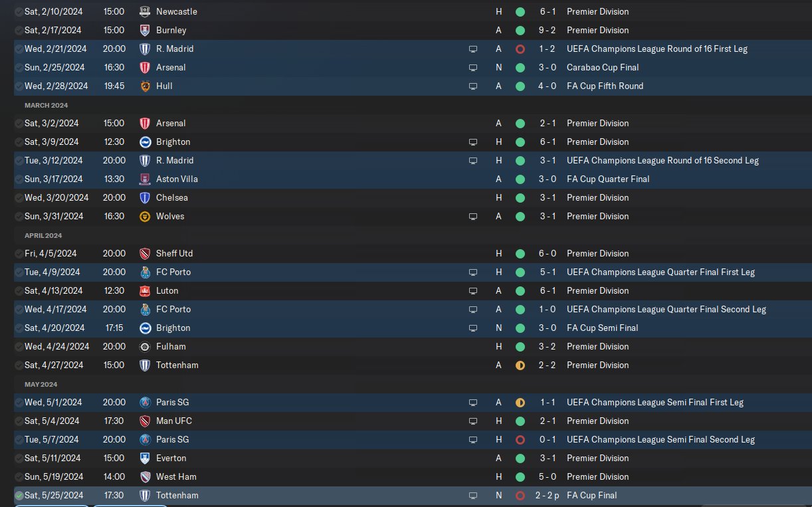Toggle the checkmark beside Sat, 2/10/2024 fixture

(19, 11)
